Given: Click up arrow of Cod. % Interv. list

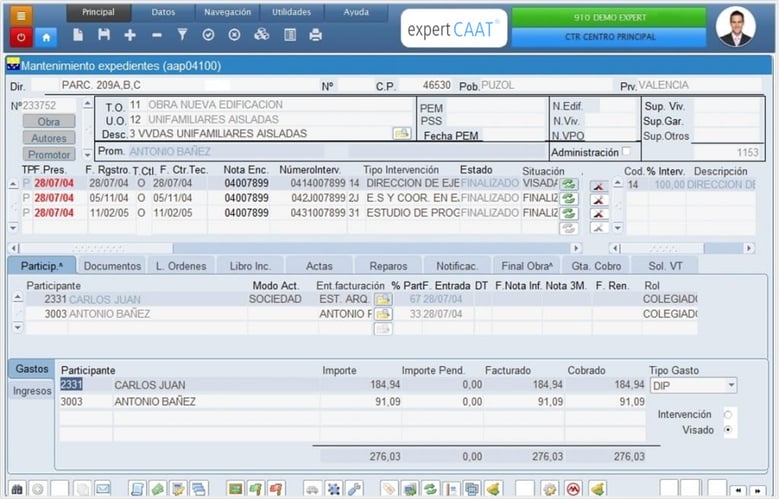Looking at the screenshot, I should [x=618, y=183].
